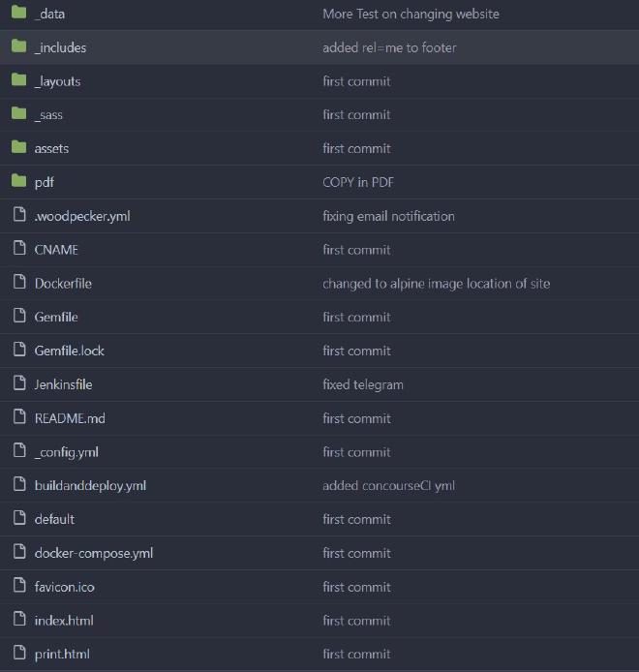Click the pdf folder icon
The height and width of the screenshot is (672, 639).
(x=18, y=182)
